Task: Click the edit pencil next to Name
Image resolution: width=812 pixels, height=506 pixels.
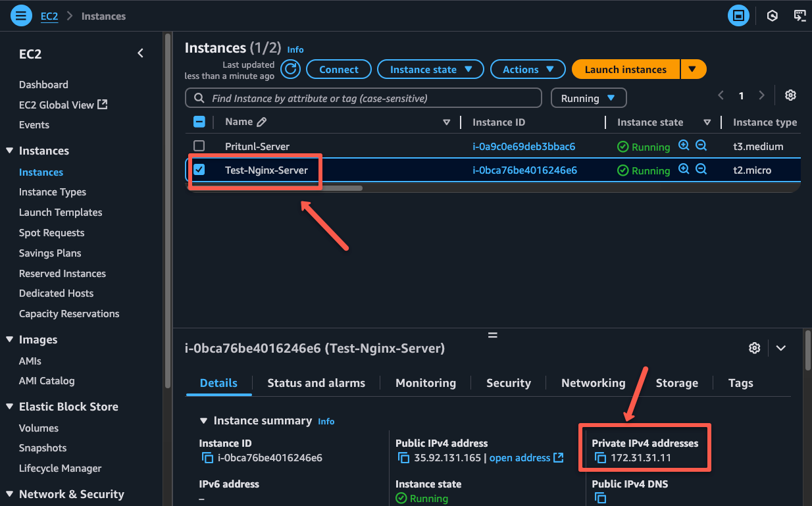Action: [261, 122]
